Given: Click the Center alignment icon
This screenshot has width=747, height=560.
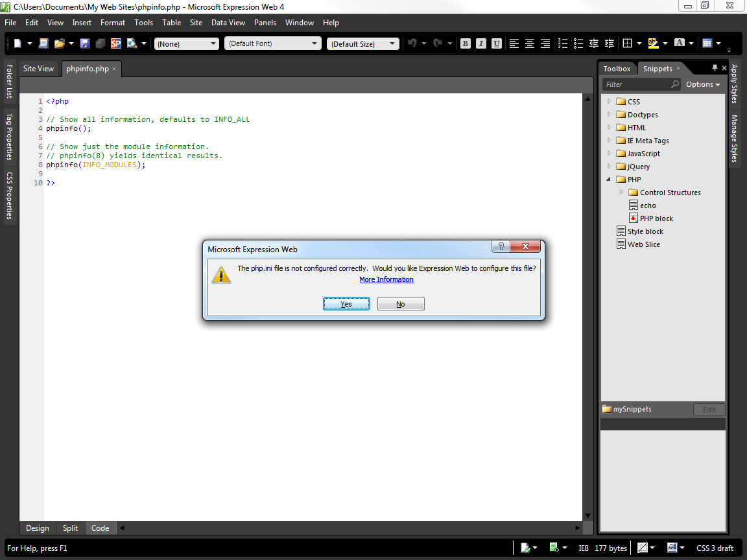Looking at the screenshot, I should pos(530,43).
